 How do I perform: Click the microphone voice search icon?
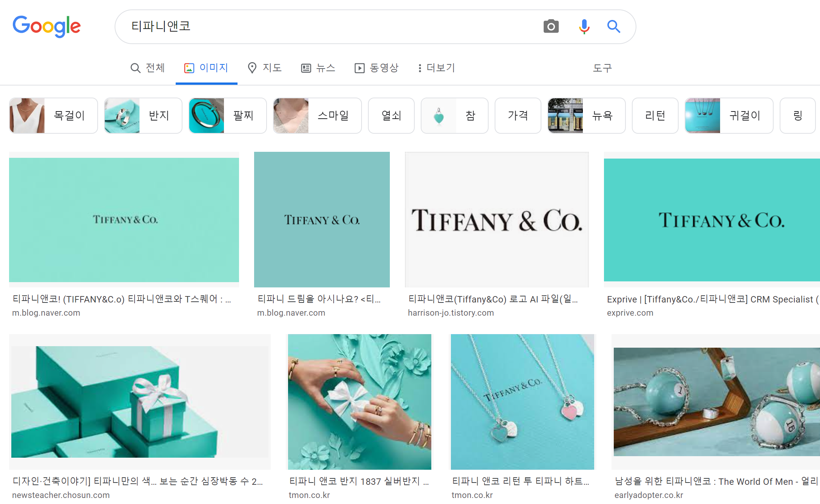pyautogui.click(x=584, y=26)
